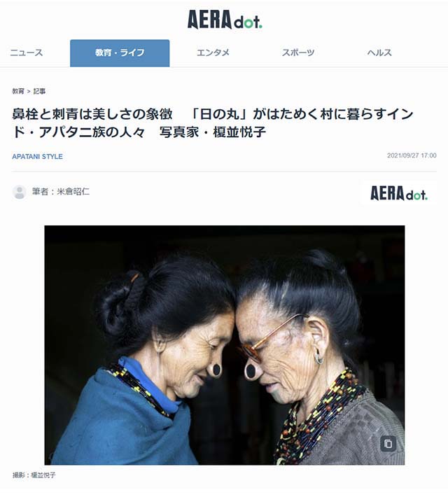Click the article headline text

point(212,123)
